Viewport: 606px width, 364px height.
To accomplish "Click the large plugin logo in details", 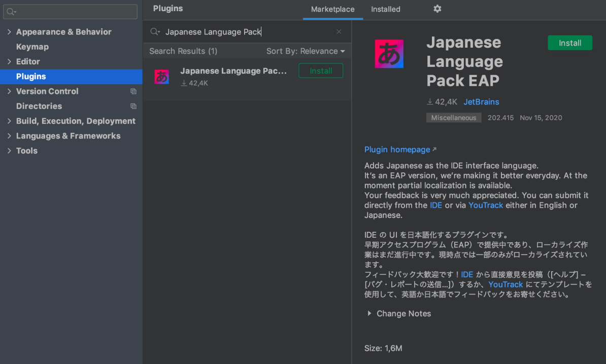I will 389,54.
